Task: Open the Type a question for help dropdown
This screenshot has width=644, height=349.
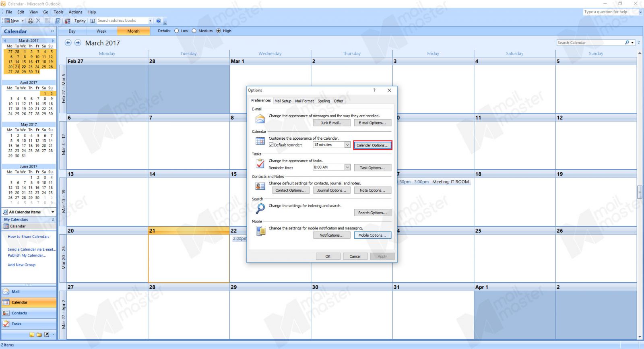Action: (641, 12)
